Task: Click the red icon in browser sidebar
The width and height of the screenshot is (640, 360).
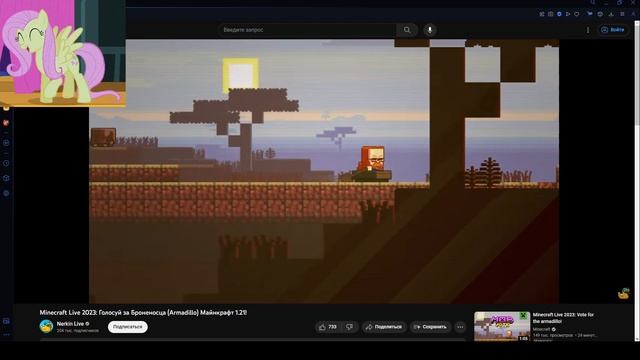Action: (6, 123)
